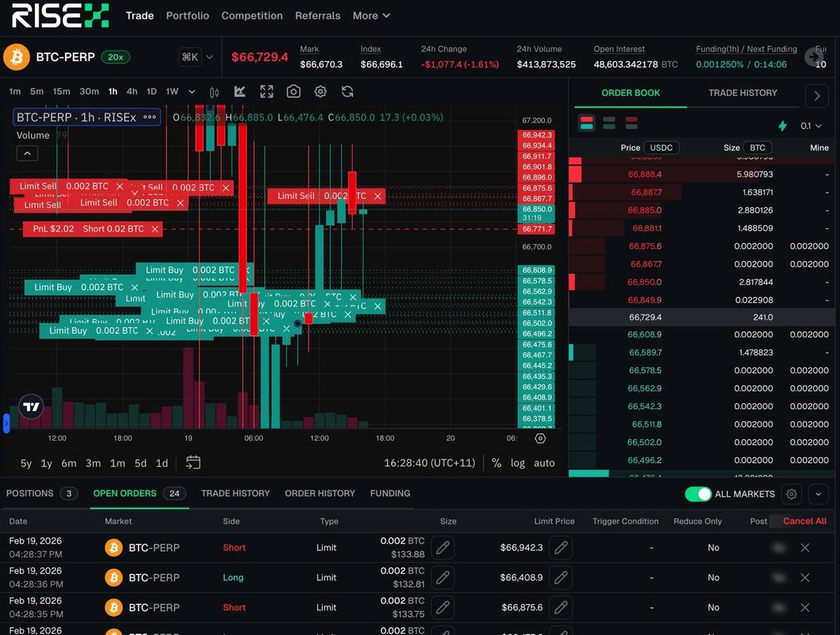Edit size of the $66,875.6 short order
Viewport: 840px width, 635px height.
[x=442, y=607]
